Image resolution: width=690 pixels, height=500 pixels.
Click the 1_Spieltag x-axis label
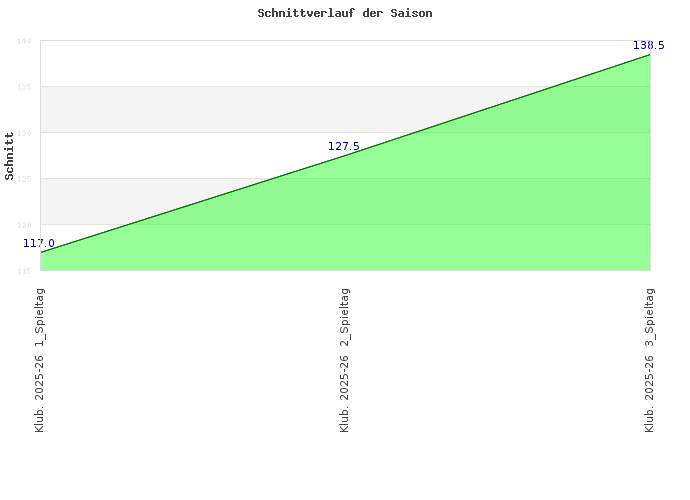click(x=40, y=360)
